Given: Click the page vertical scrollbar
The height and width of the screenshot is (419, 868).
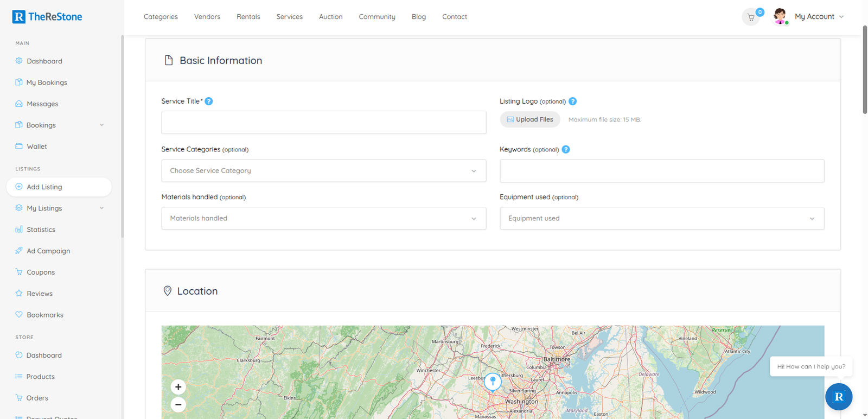Looking at the screenshot, I should tap(865, 69).
